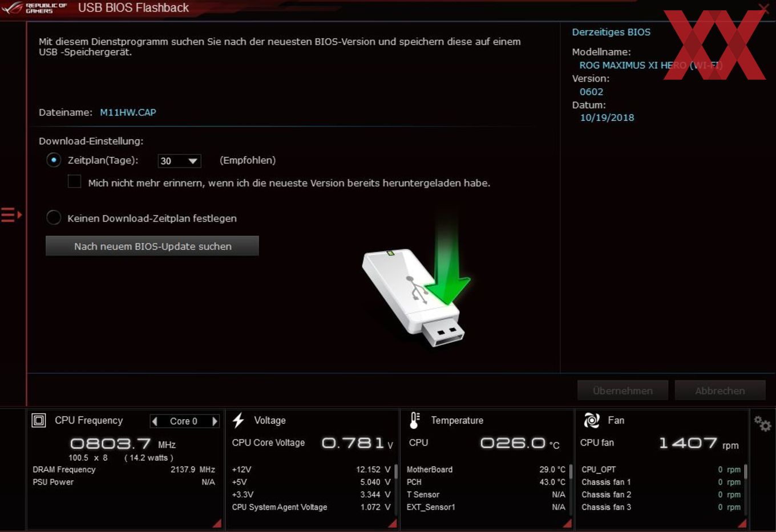Click the Voltage panel scrollbar
This screenshot has width=776, height=532.
396,472
